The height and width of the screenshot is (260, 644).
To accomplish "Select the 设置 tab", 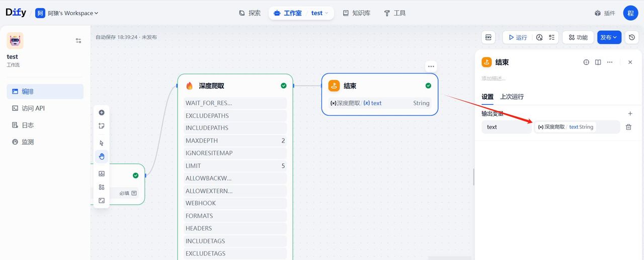I will click(x=488, y=96).
